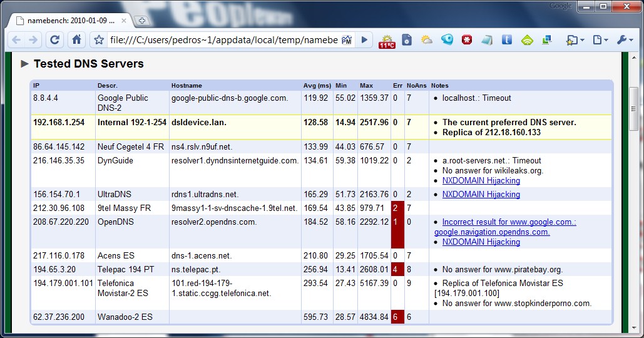This screenshot has width=644, height=338.
Task: Open the wrench settings menu
Action: (625, 40)
